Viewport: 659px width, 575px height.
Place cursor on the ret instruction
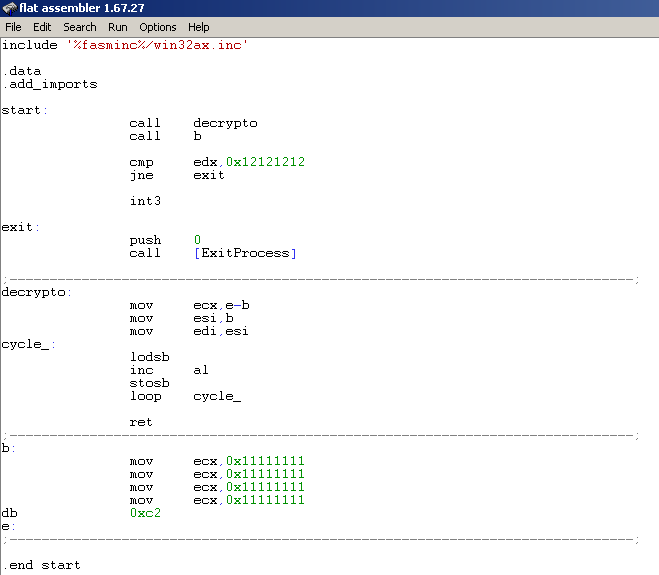coord(141,422)
